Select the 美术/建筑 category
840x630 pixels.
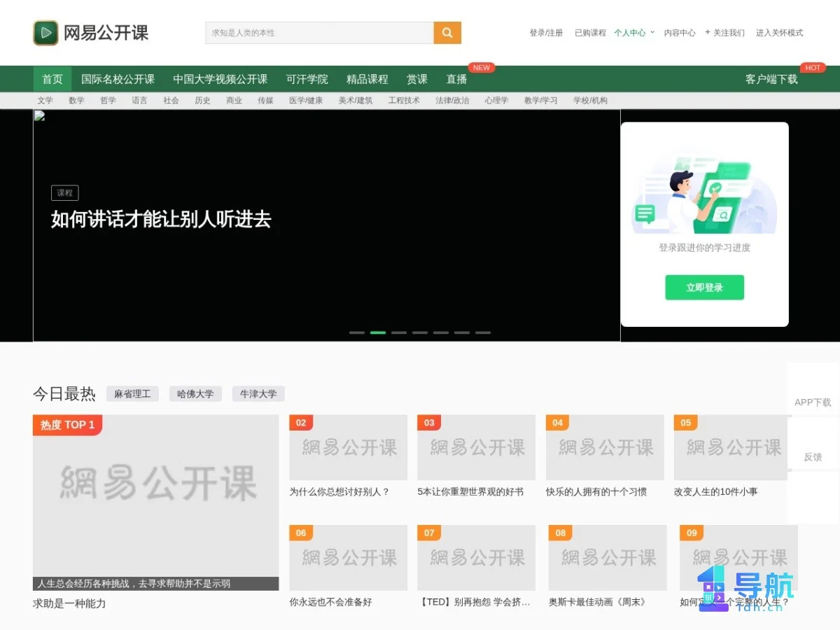(x=356, y=101)
